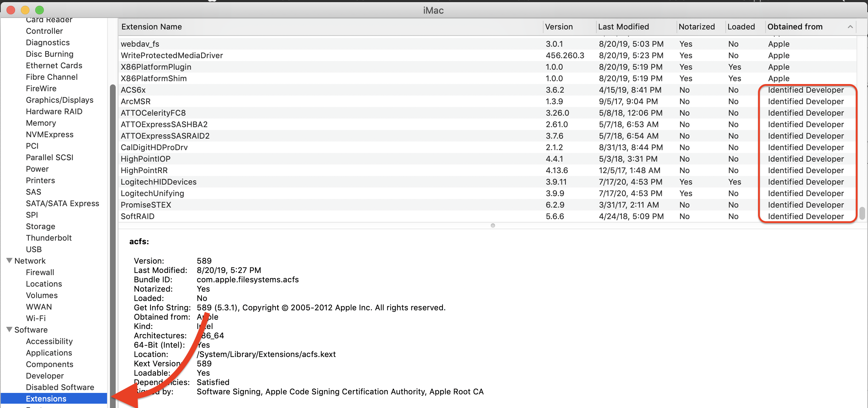Click the Notarized column header
Viewport: 868px width, 408px height.
697,27
